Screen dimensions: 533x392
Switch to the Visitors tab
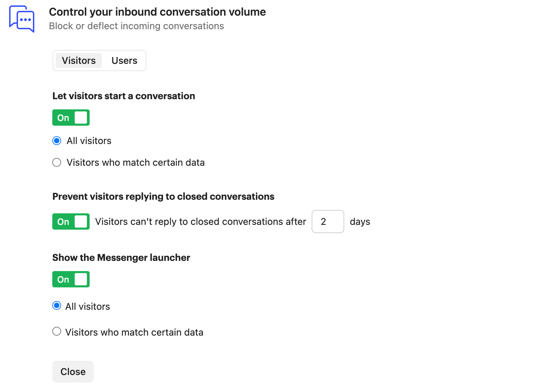79,60
